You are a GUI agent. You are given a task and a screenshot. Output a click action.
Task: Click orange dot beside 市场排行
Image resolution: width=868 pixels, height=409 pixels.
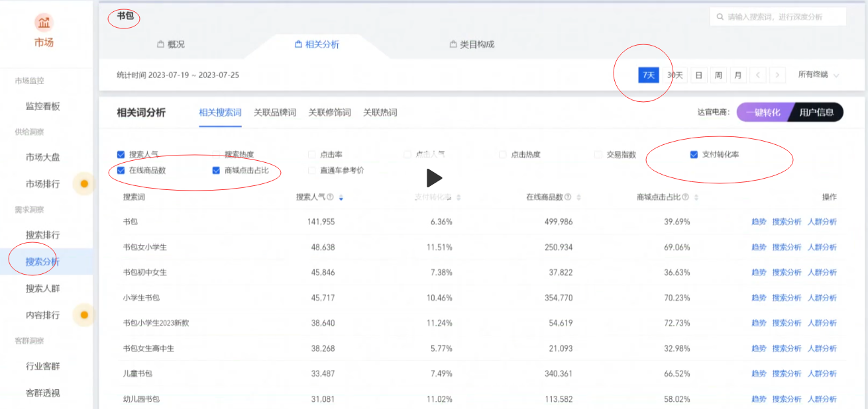[x=84, y=183]
